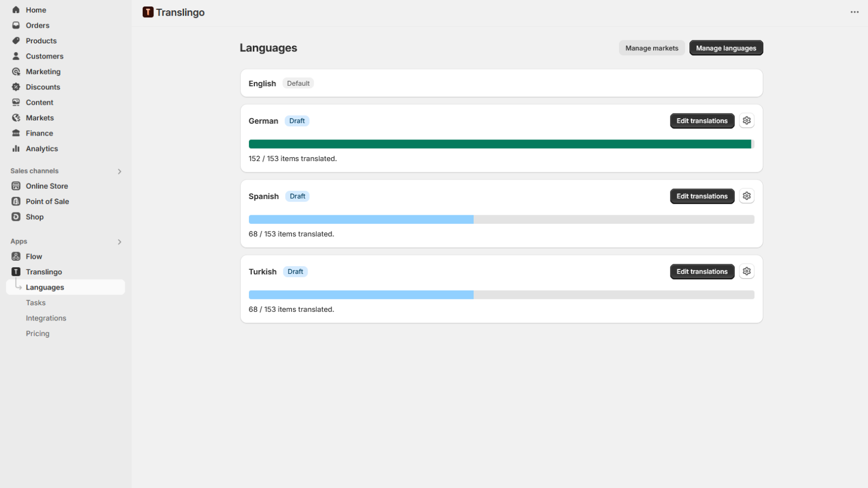Click the Turkish translation progress bar

501,295
